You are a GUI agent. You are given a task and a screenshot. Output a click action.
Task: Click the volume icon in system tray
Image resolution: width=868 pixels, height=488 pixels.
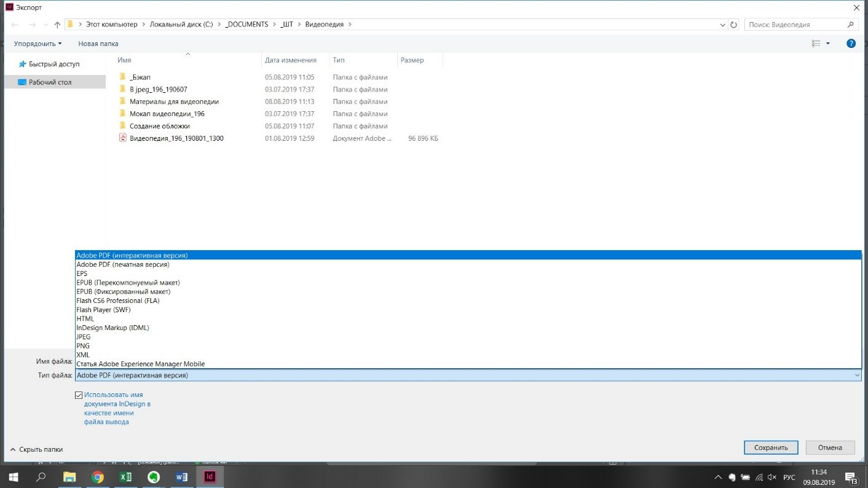(773, 477)
